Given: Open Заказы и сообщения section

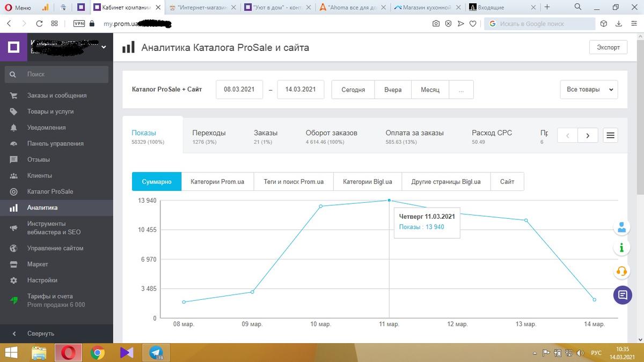Looking at the screenshot, I should 57,95.
